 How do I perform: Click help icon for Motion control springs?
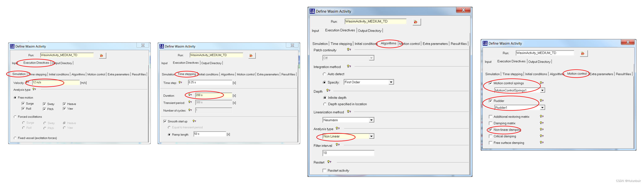click(542, 83)
